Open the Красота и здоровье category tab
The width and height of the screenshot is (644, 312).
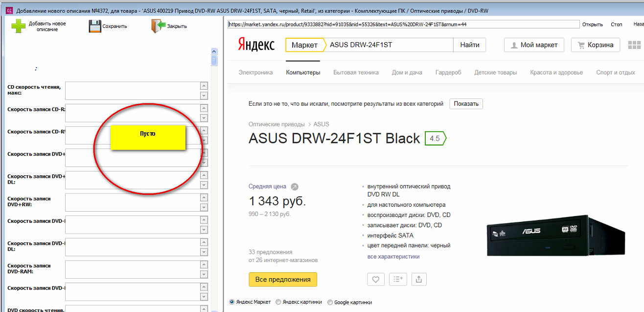click(x=556, y=72)
